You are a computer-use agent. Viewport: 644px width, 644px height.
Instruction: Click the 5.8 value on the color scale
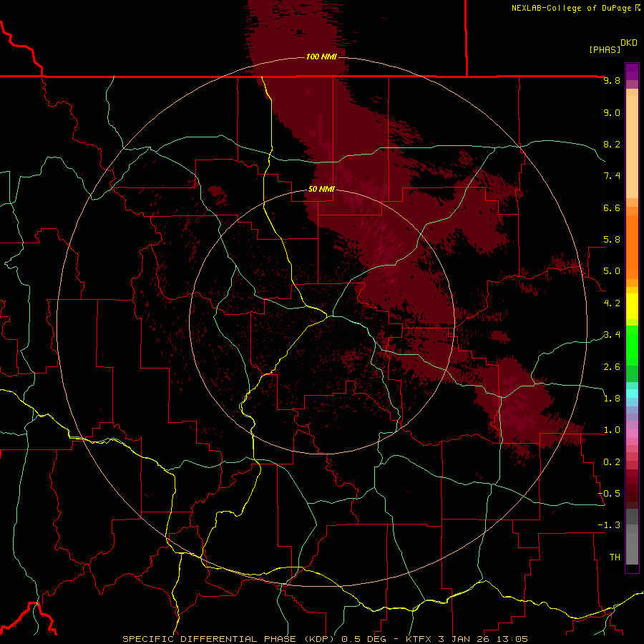(612, 240)
